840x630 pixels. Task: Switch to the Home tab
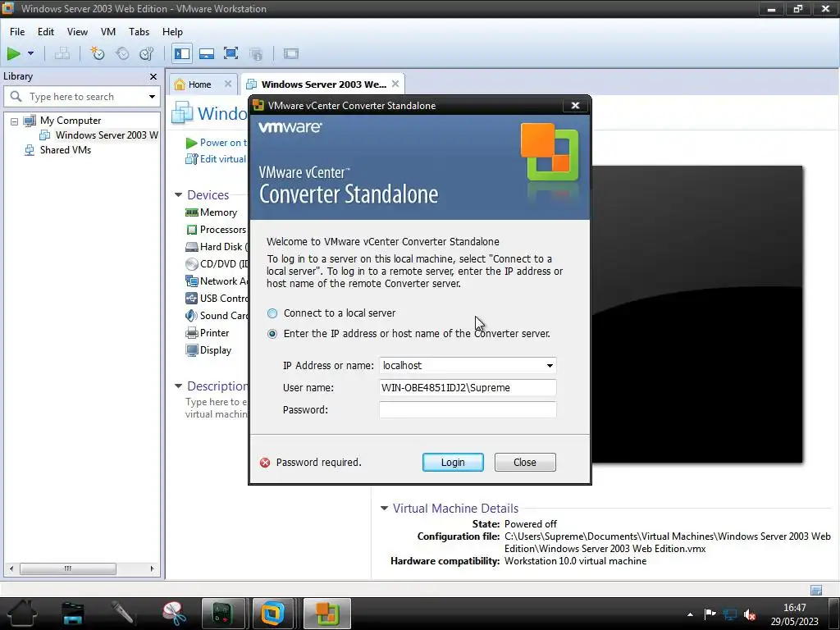point(199,84)
